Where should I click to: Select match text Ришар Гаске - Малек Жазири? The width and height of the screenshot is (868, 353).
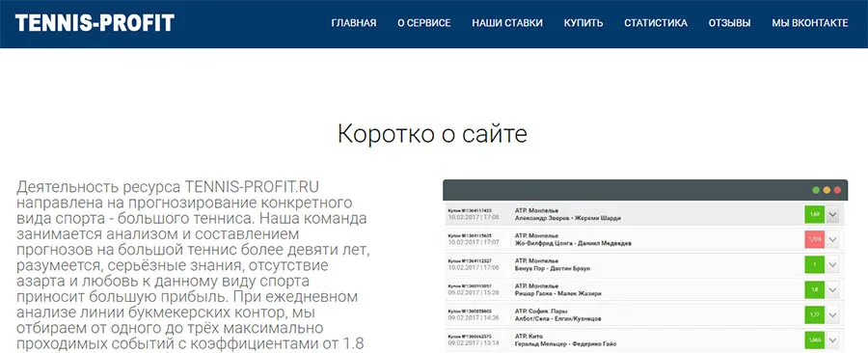pyautogui.click(x=557, y=294)
